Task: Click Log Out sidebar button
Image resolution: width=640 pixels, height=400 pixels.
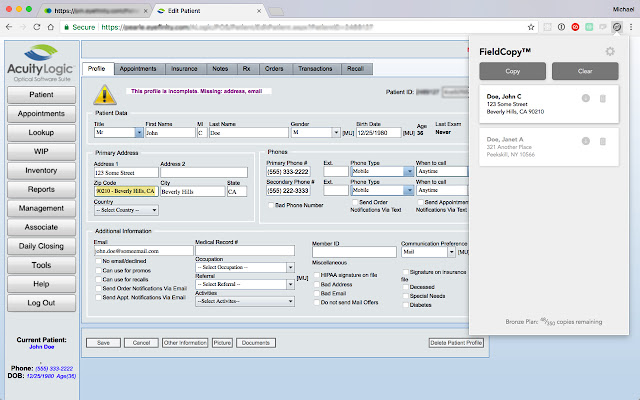Action: click(x=41, y=303)
